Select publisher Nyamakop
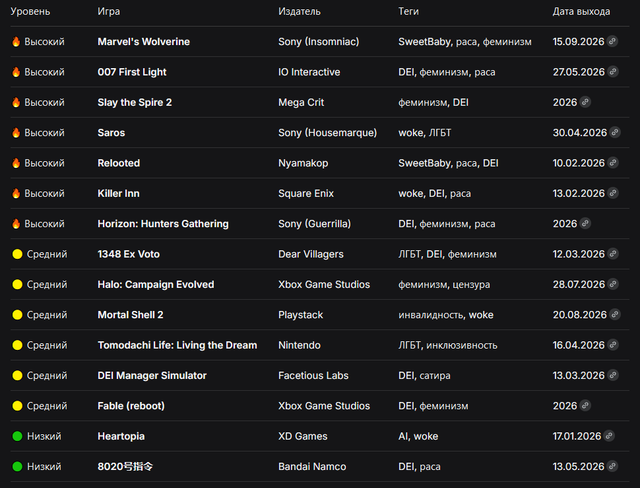The width and height of the screenshot is (640, 488). point(303,163)
